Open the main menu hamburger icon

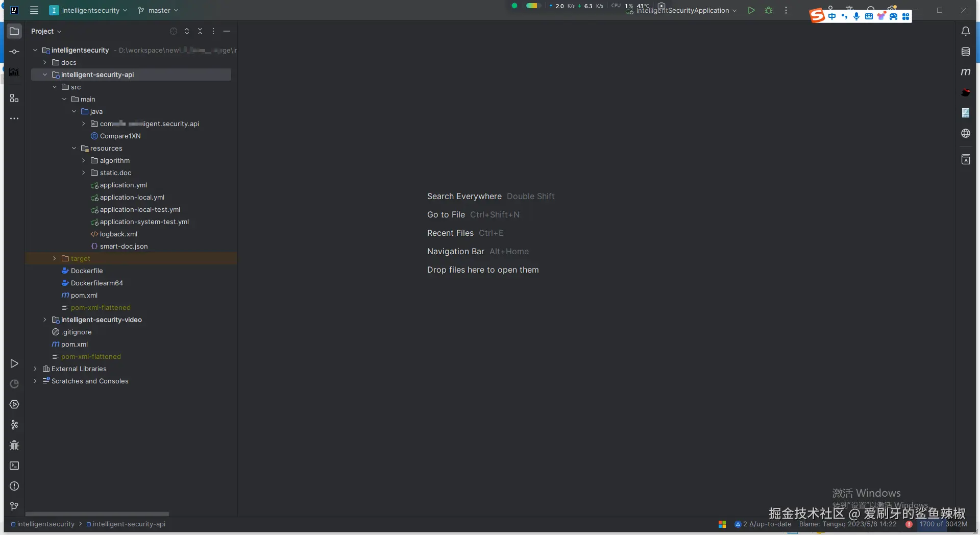point(34,10)
